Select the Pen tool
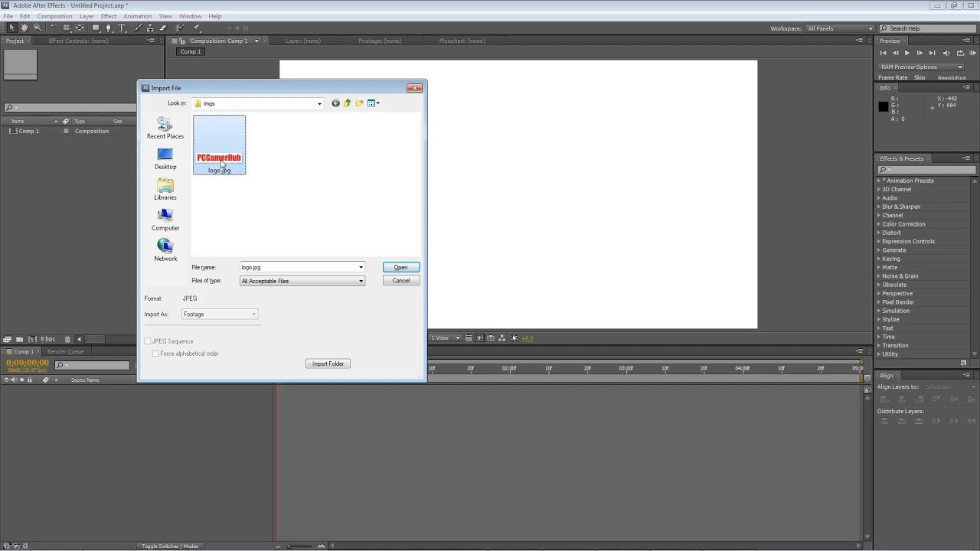The width and height of the screenshot is (980, 551). pyautogui.click(x=109, y=28)
